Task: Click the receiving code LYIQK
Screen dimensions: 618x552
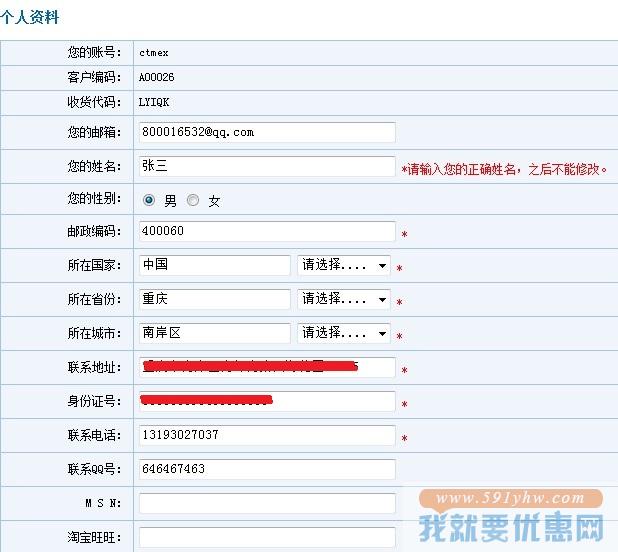Action: click(x=154, y=102)
